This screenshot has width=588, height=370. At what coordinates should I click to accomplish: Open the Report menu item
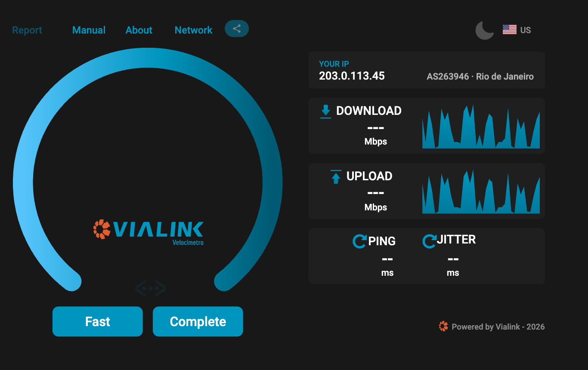27,30
